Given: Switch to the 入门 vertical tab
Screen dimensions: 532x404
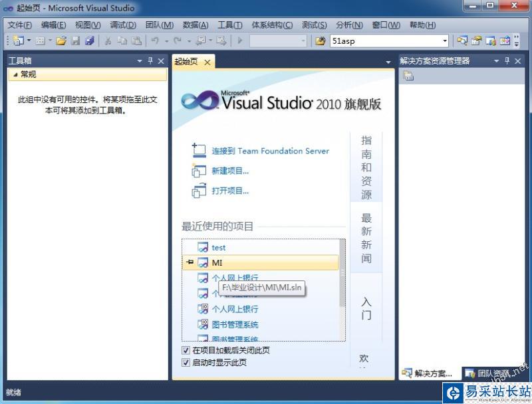Looking at the screenshot, I should tap(366, 308).
